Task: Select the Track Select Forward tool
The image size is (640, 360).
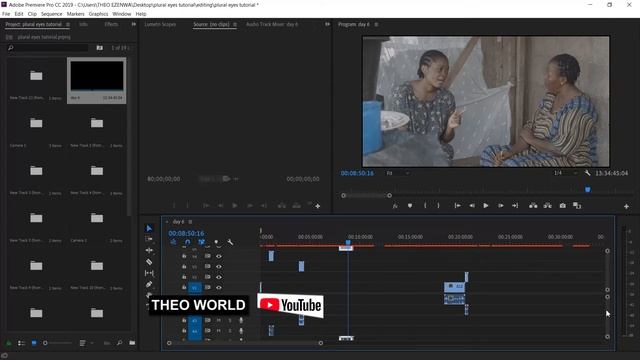Action: 149,239
